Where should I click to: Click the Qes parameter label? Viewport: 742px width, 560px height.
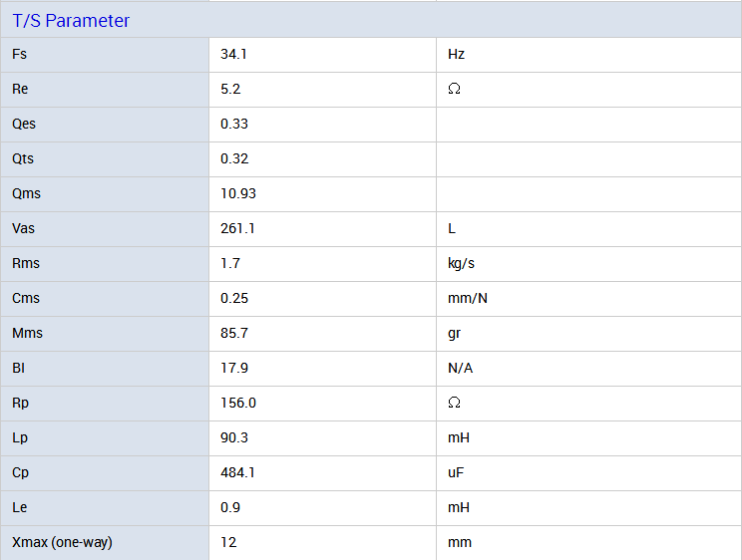click(24, 124)
